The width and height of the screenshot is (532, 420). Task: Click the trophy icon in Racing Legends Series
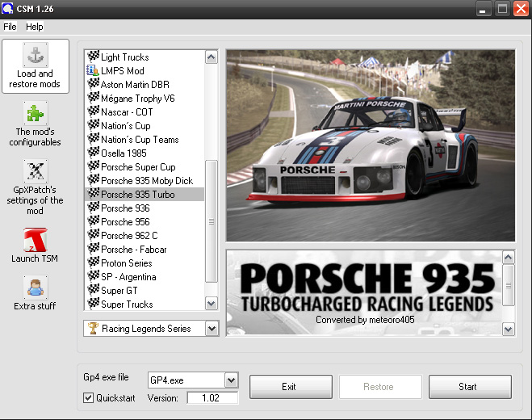[93, 328]
